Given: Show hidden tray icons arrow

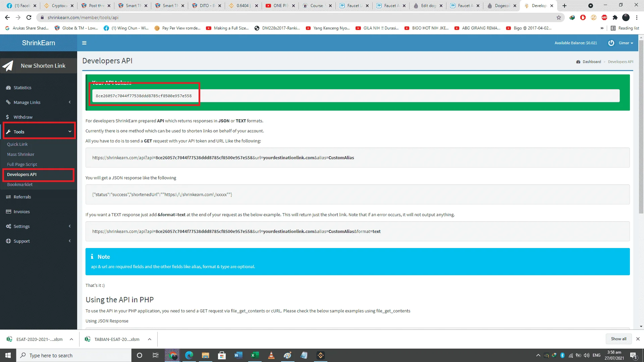Looking at the screenshot, I should click(538, 355).
